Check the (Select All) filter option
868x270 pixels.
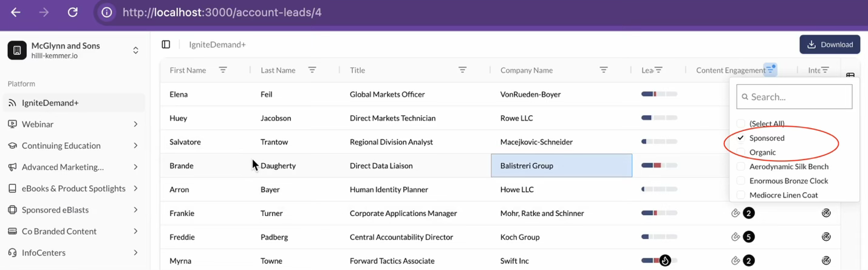coord(741,124)
